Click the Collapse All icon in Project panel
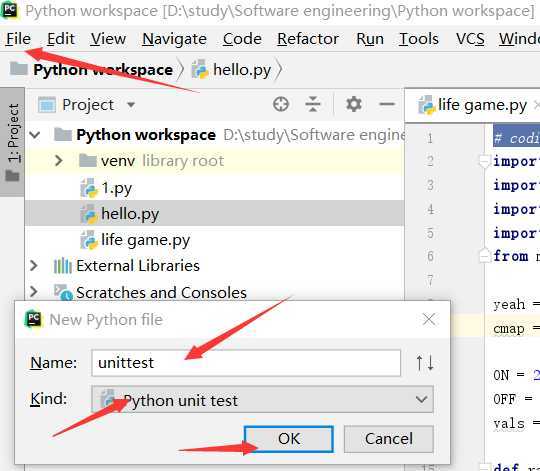 (313, 104)
